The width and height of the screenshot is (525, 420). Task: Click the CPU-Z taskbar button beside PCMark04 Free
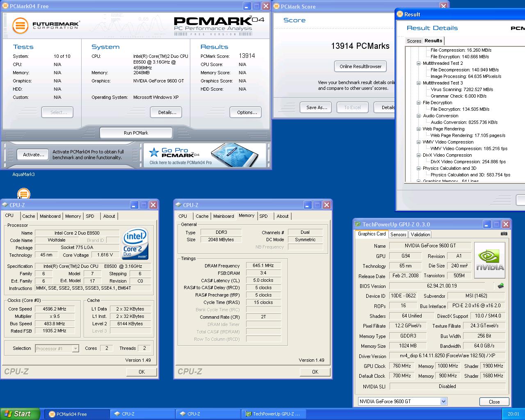pos(143,414)
